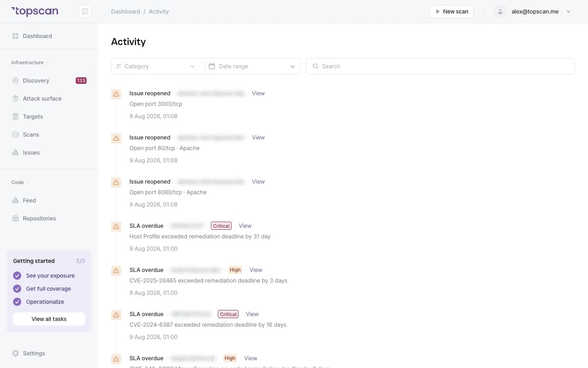Open Repositories in the sidebar
Screen dimensions: 588x368
pyautogui.click(x=49, y=218)
